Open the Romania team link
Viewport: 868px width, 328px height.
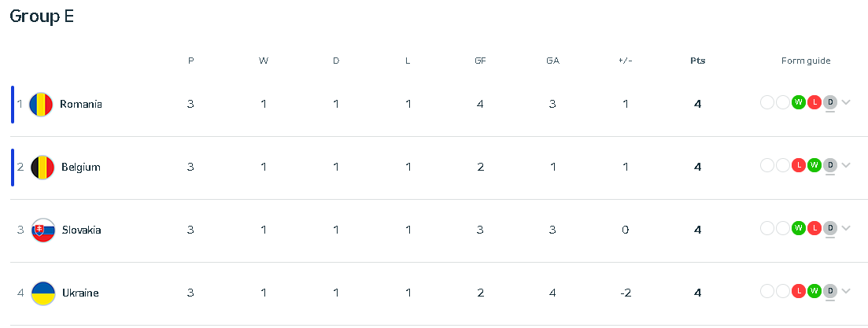81,104
